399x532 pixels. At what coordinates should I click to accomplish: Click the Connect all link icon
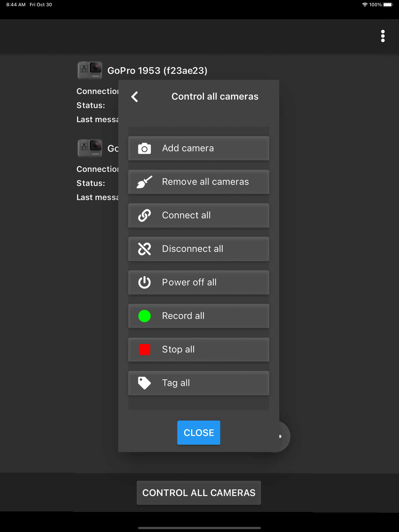144,215
